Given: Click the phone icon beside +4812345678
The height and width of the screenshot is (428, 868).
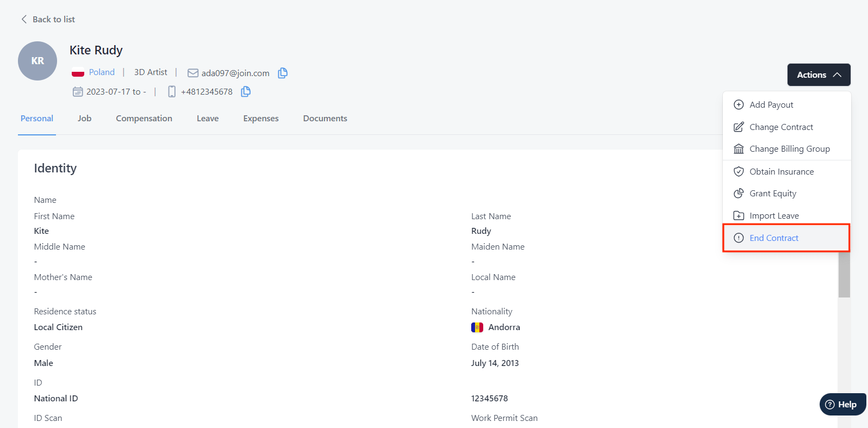Looking at the screenshot, I should [172, 91].
